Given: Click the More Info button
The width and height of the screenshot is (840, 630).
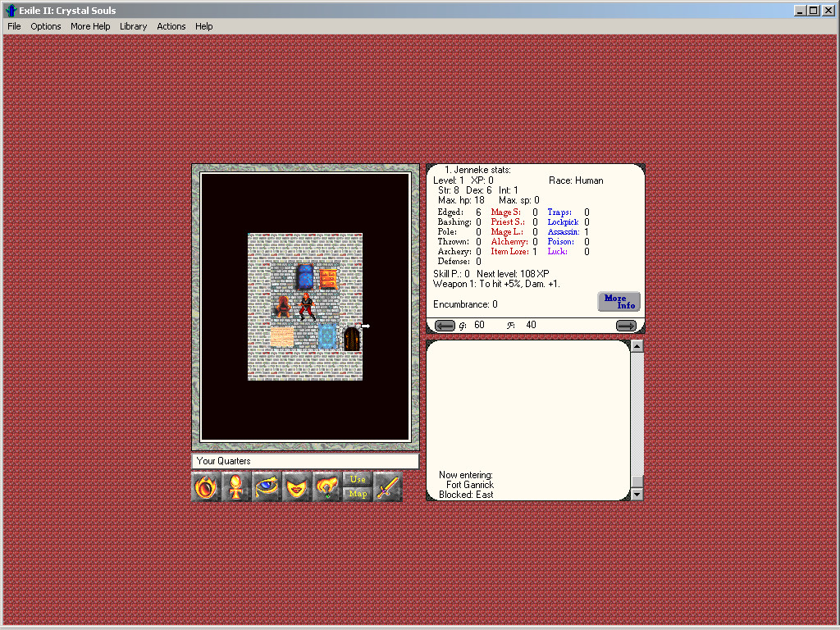Looking at the screenshot, I should 619,302.
